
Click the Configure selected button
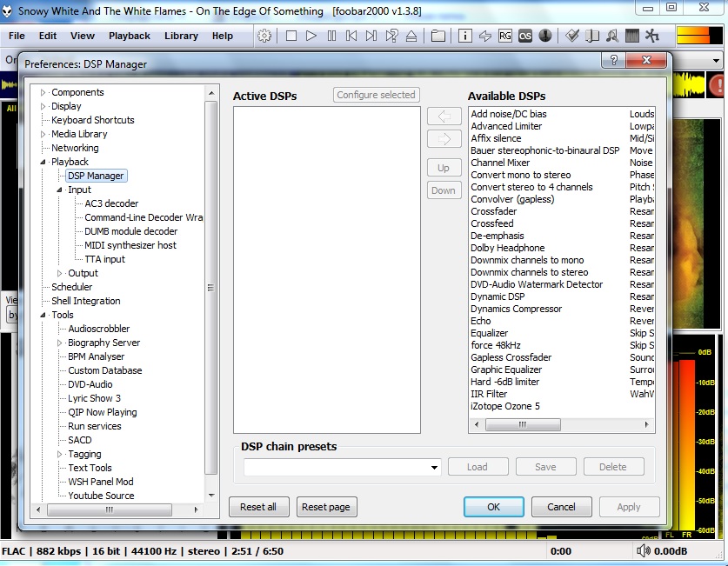(376, 95)
